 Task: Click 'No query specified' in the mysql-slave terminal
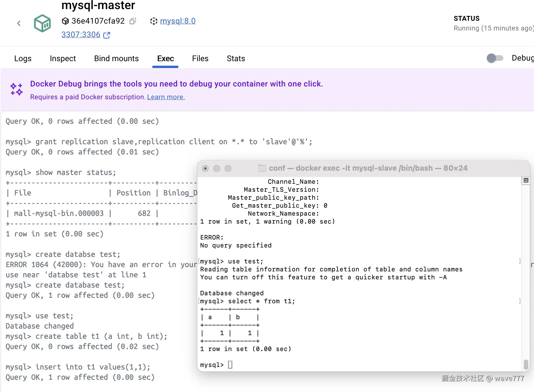pyautogui.click(x=236, y=245)
